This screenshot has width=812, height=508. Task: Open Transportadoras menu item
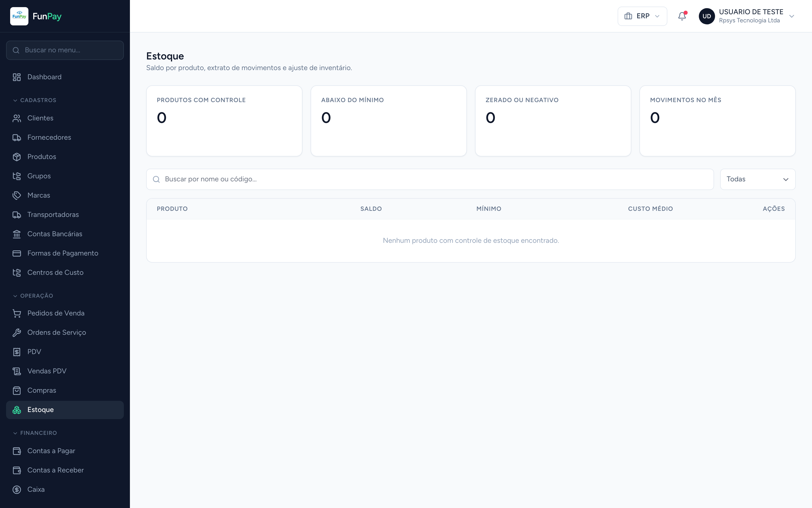tap(65, 215)
